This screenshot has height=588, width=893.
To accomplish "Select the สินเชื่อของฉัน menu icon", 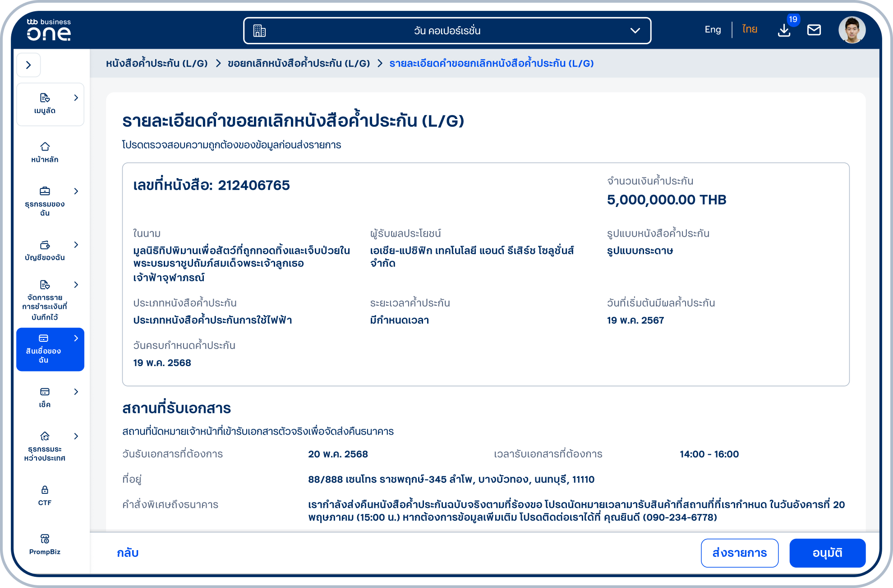I will pyautogui.click(x=43, y=338).
